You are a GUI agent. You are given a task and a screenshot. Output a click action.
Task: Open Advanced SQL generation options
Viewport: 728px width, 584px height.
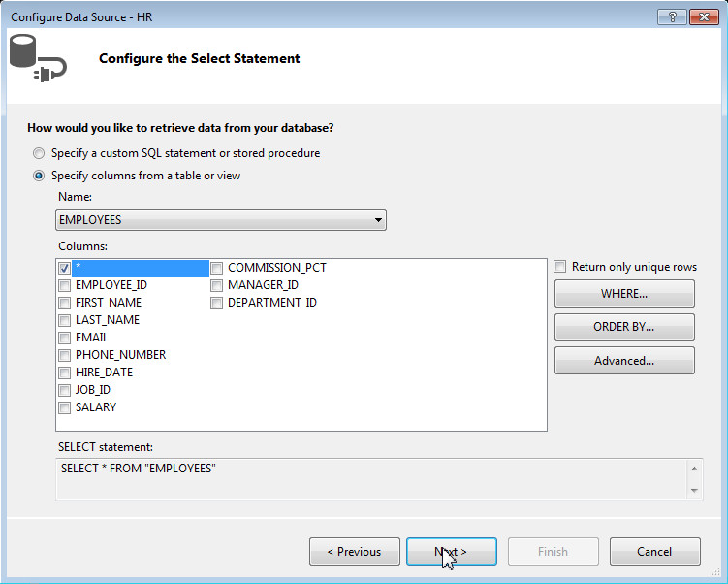624,361
